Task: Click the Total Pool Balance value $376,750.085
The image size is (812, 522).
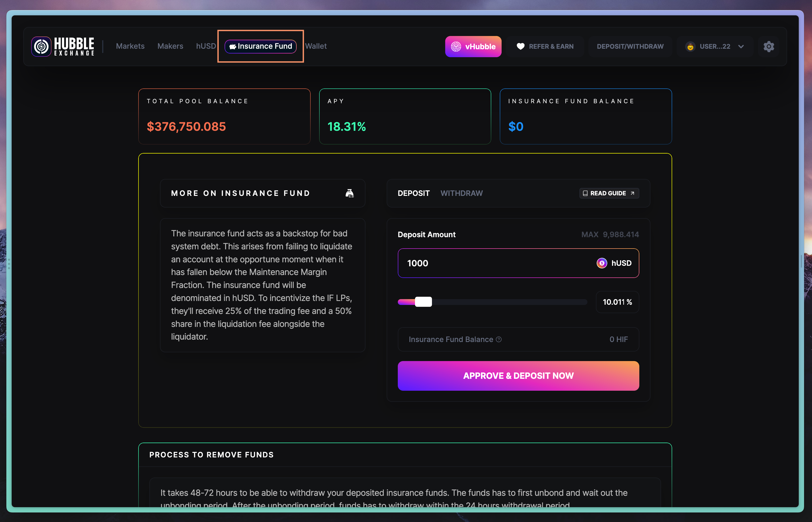Action: click(x=186, y=127)
